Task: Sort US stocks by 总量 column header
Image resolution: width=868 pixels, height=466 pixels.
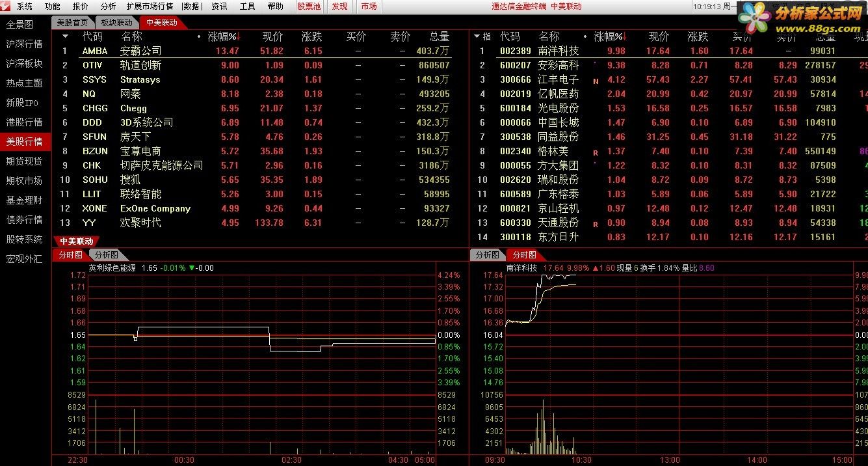Action: coord(439,37)
